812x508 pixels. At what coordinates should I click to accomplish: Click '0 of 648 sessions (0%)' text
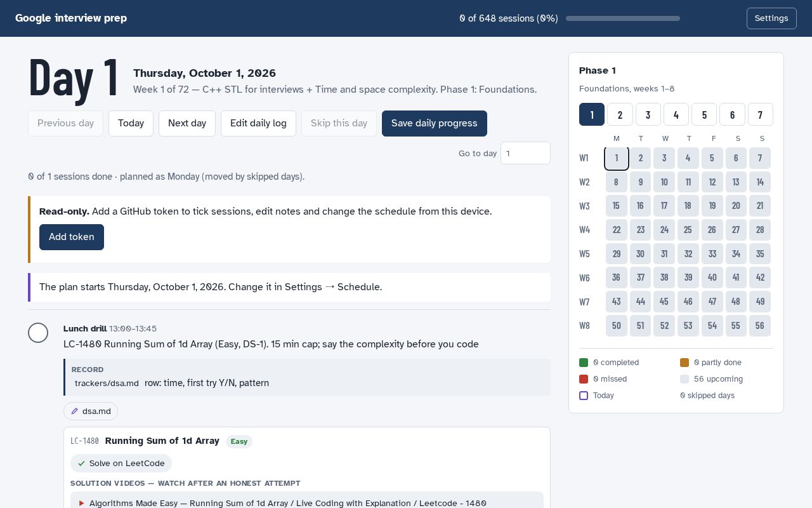point(509,18)
